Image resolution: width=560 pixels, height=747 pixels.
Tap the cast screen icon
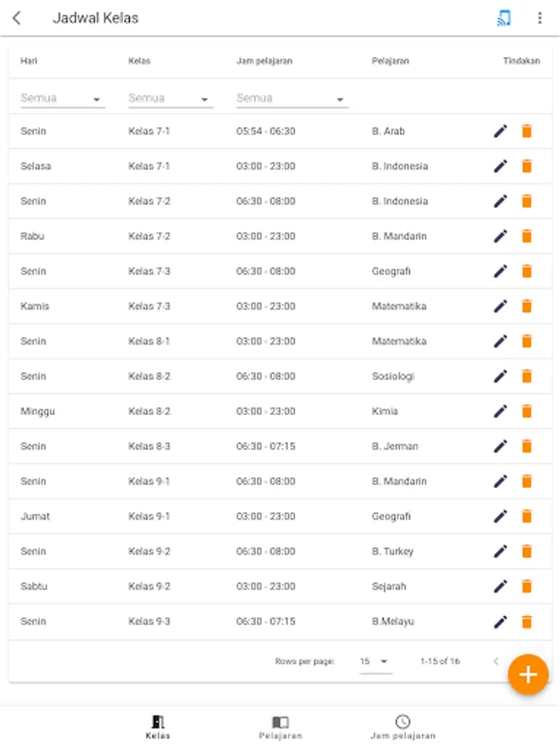click(x=504, y=18)
